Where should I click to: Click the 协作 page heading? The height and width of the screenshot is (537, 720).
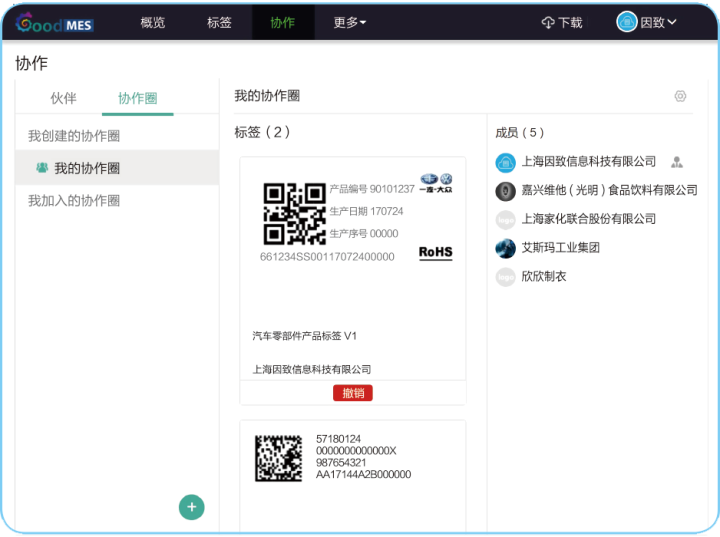click(31, 63)
